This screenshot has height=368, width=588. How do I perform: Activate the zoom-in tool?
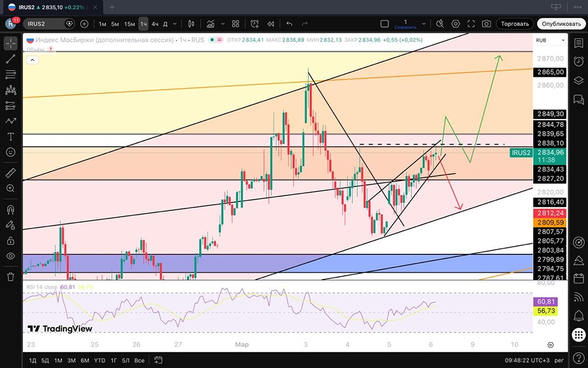(11, 188)
